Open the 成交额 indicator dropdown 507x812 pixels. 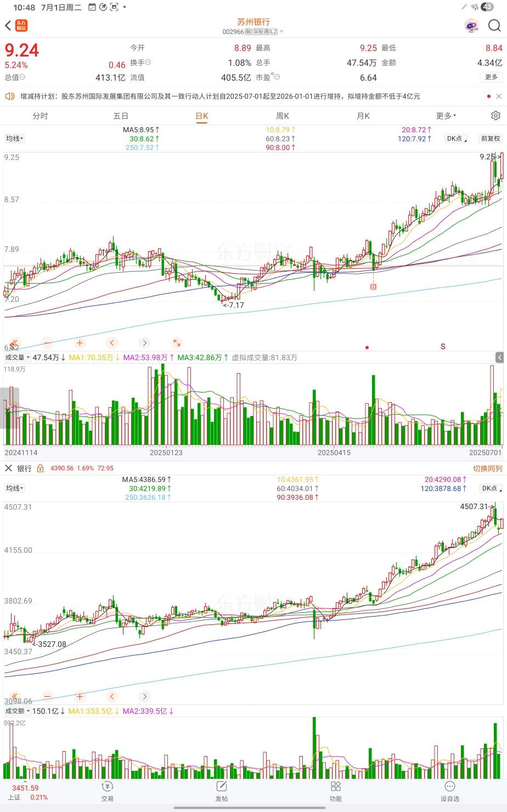pos(18,711)
